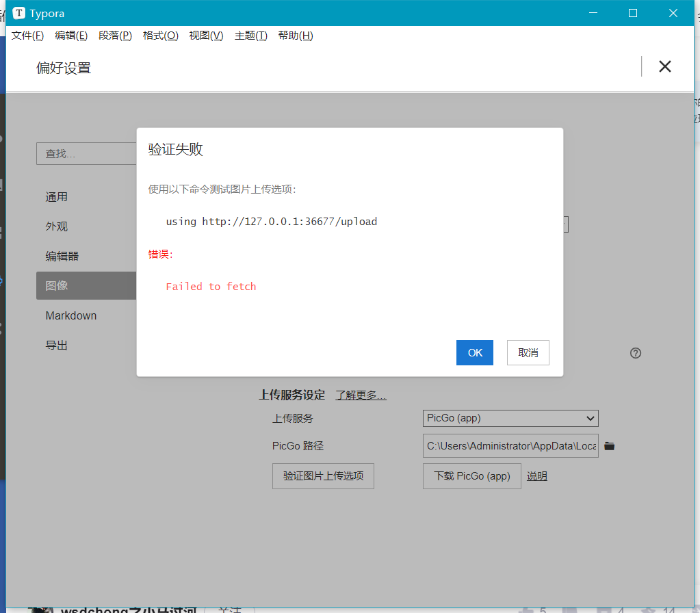Click the PicGo 路径 input field
The height and width of the screenshot is (613, 700).
[510, 445]
